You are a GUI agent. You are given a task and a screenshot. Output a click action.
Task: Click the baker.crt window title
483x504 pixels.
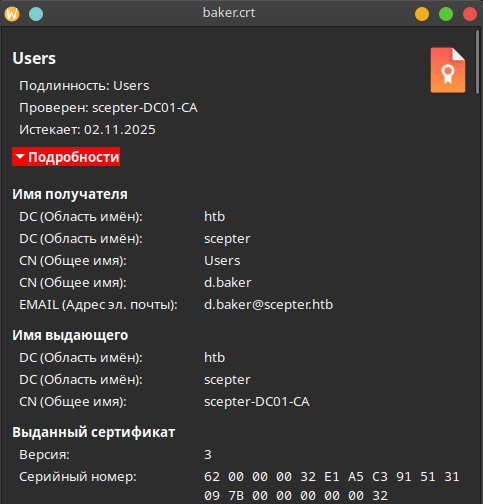[229, 13]
